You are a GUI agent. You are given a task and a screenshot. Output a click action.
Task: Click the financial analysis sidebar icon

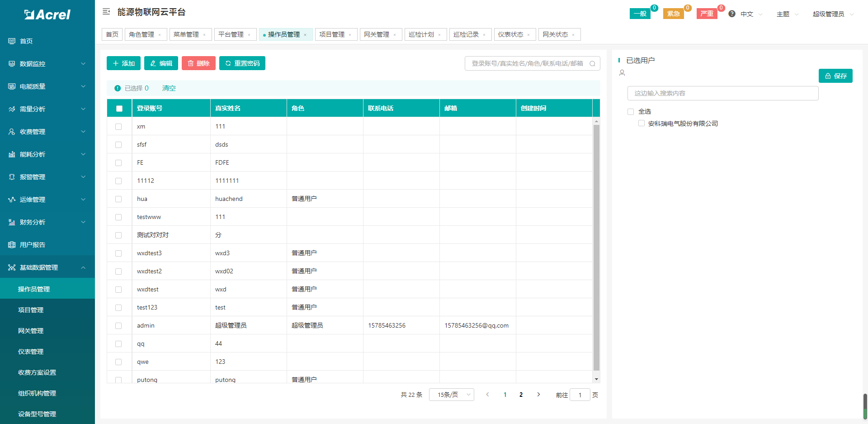12,222
